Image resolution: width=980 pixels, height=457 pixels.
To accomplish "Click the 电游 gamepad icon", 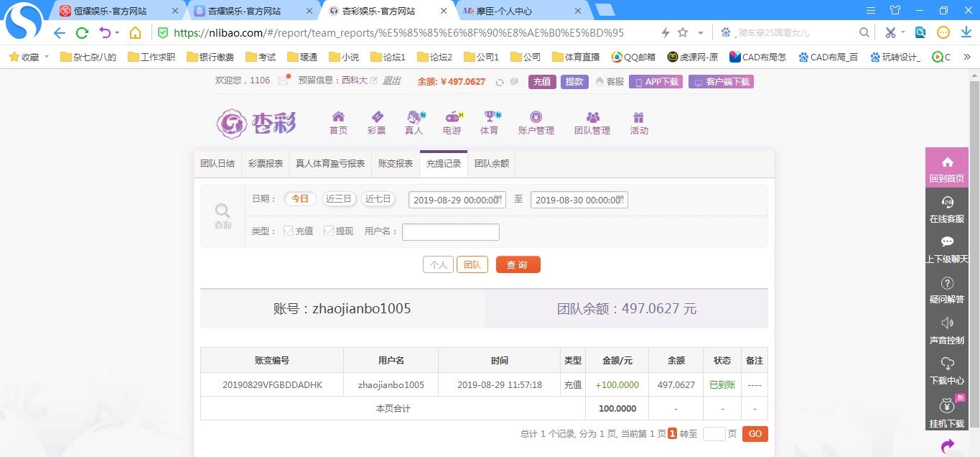I will pyautogui.click(x=452, y=118).
